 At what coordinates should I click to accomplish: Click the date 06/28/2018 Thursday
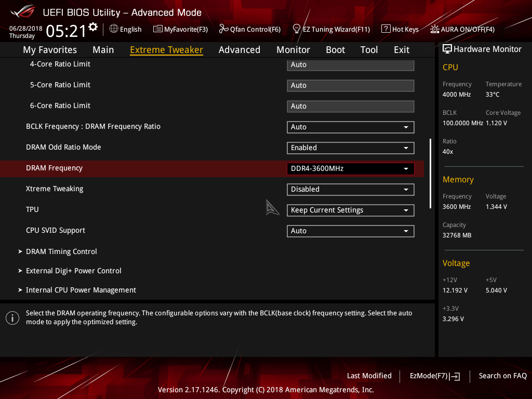pos(25,32)
